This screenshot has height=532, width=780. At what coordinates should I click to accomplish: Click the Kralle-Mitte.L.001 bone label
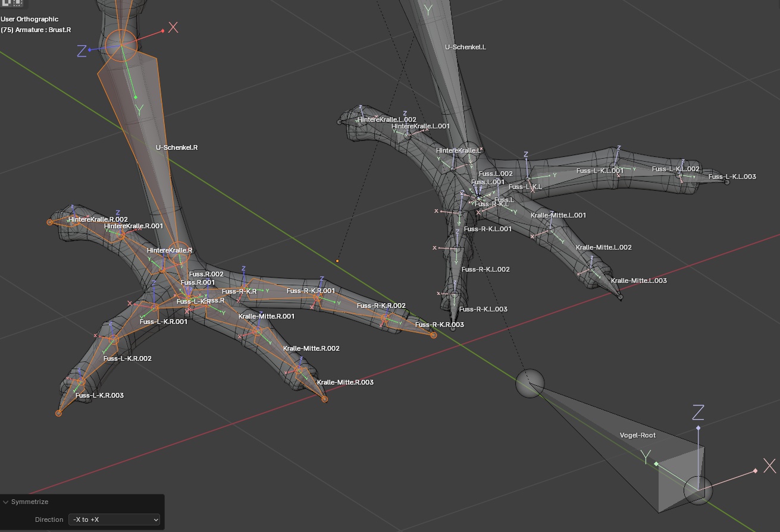point(558,215)
